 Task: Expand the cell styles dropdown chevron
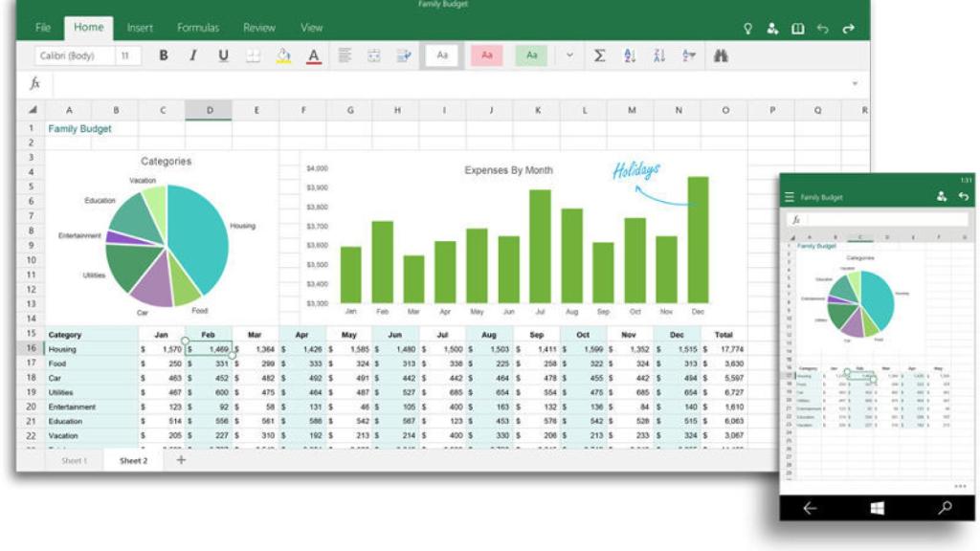(x=568, y=55)
